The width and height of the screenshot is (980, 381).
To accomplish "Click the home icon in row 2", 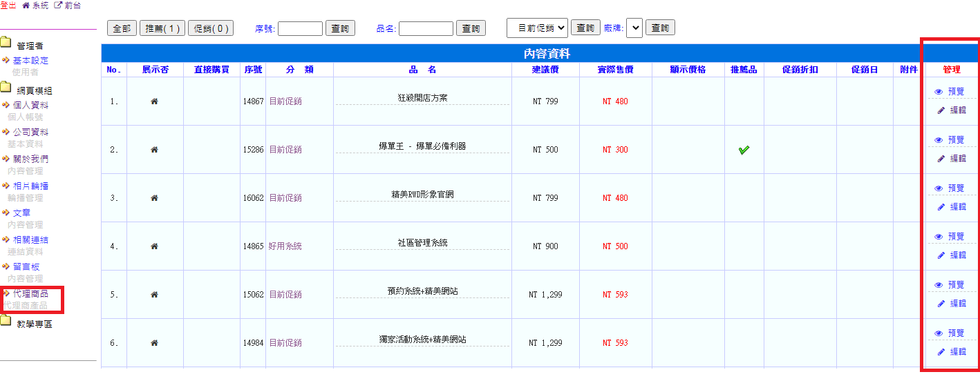I will (x=155, y=150).
